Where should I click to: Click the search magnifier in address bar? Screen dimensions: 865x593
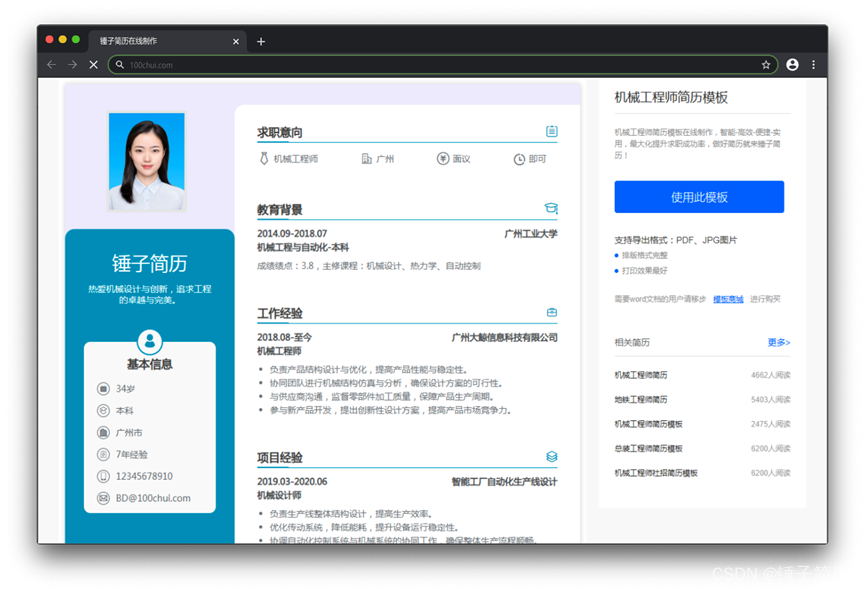pos(120,65)
